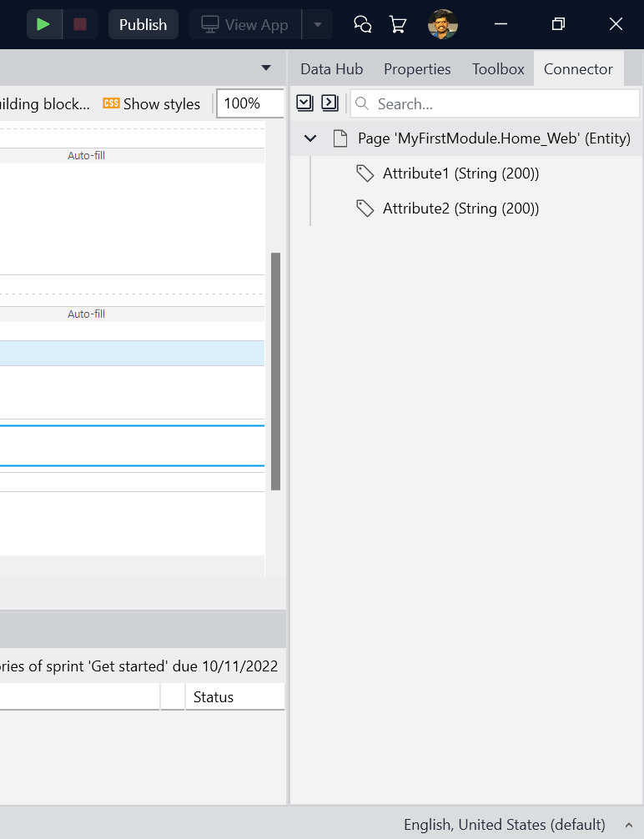Click the editor vertical scrollbar thumb
This screenshot has height=839, width=644.
(x=276, y=371)
